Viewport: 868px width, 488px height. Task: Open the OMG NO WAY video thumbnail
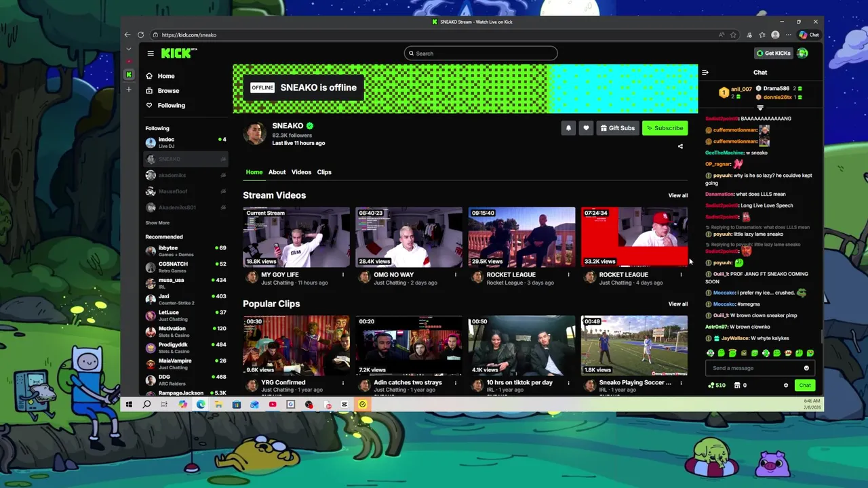409,237
